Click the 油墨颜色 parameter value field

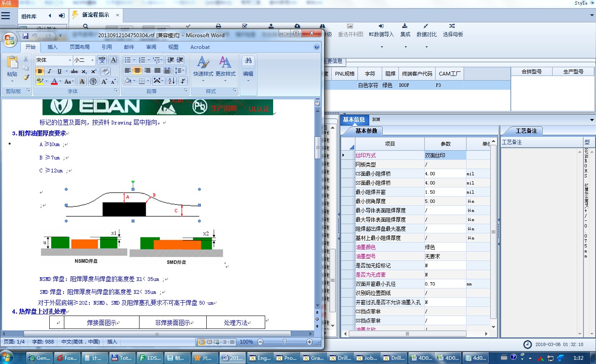pyautogui.click(x=445, y=247)
